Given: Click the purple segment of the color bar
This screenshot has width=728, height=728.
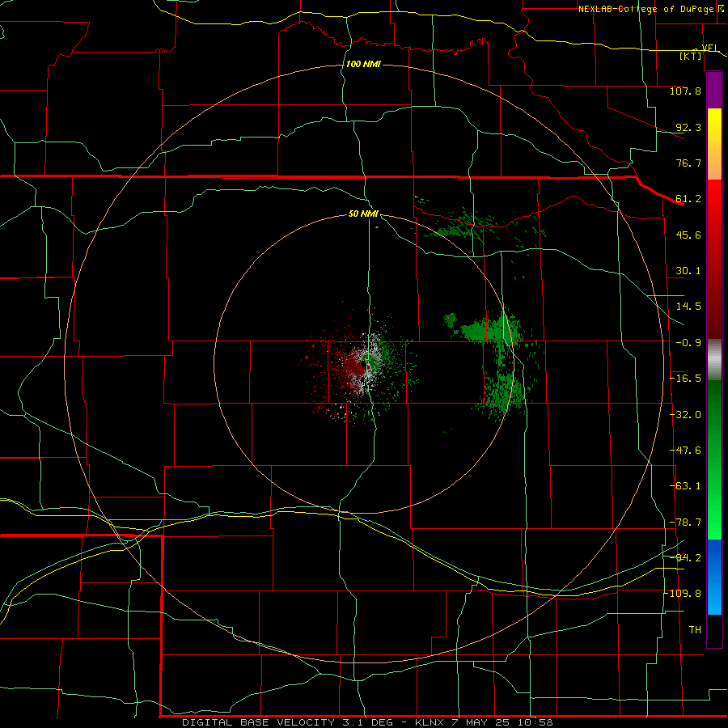Looking at the screenshot, I should (x=714, y=91).
